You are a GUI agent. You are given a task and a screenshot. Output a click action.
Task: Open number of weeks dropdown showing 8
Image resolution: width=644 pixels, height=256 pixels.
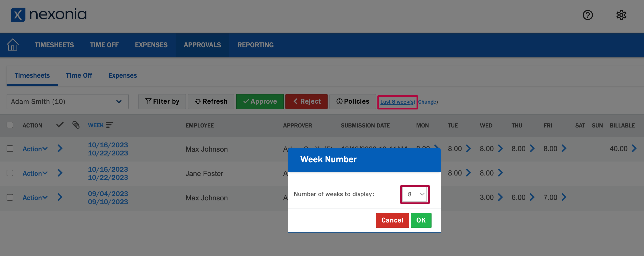tap(415, 194)
